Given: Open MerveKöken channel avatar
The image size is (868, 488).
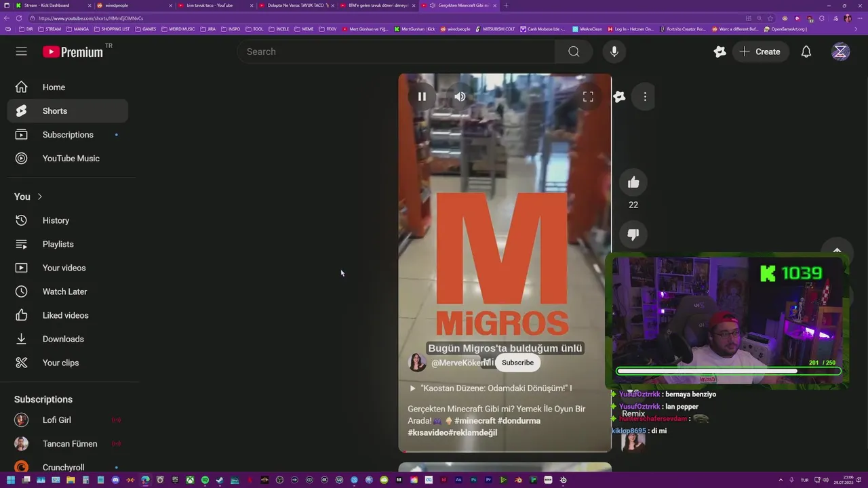Looking at the screenshot, I should pyautogui.click(x=417, y=363).
